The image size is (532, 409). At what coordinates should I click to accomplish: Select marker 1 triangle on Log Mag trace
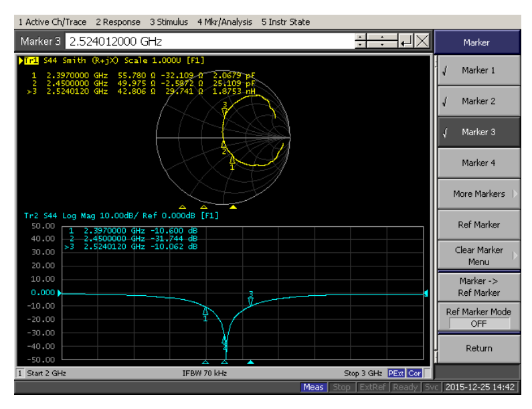205,311
